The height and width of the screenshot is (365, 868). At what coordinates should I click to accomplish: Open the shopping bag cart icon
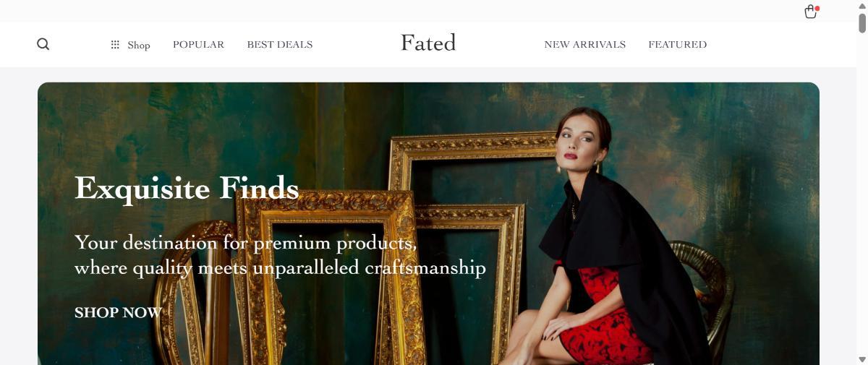tap(811, 12)
